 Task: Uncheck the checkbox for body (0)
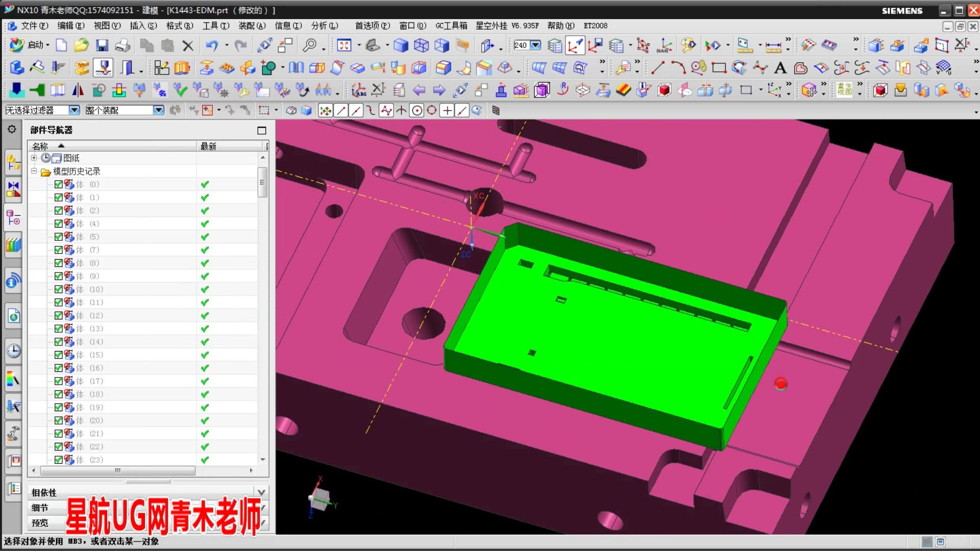(x=58, y=184)
